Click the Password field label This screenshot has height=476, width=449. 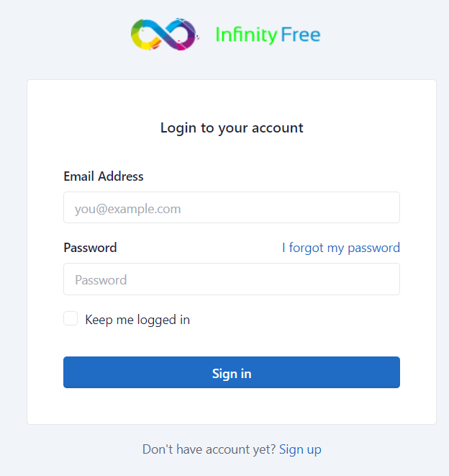[90, 248]
